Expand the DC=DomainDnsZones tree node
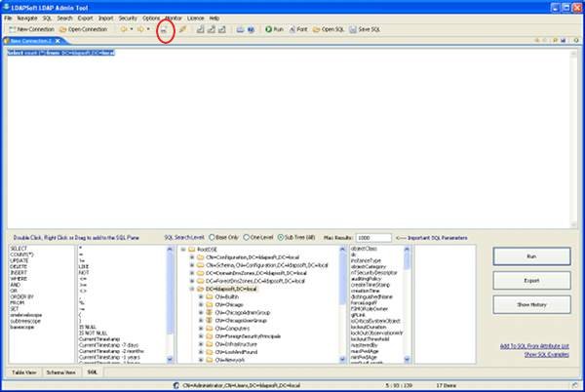 192,273
